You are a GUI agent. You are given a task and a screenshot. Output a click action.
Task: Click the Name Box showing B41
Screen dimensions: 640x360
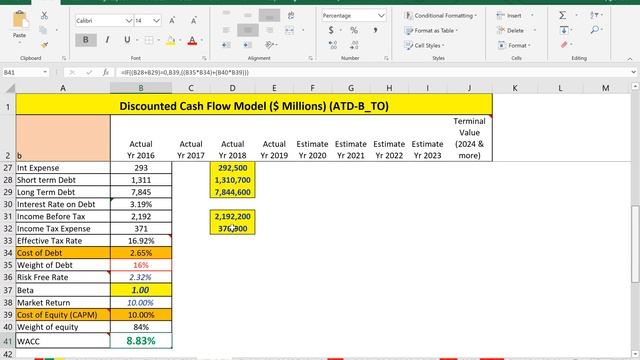point(21,72)
